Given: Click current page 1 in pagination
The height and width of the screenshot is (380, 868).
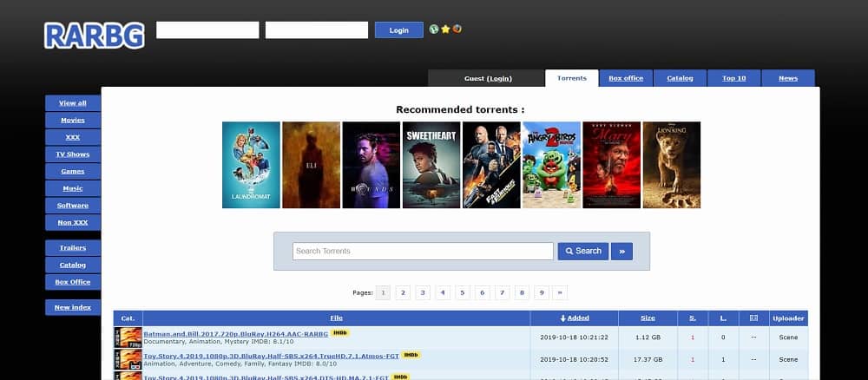Looking at the screenshot, I should (x=383, y=292).
